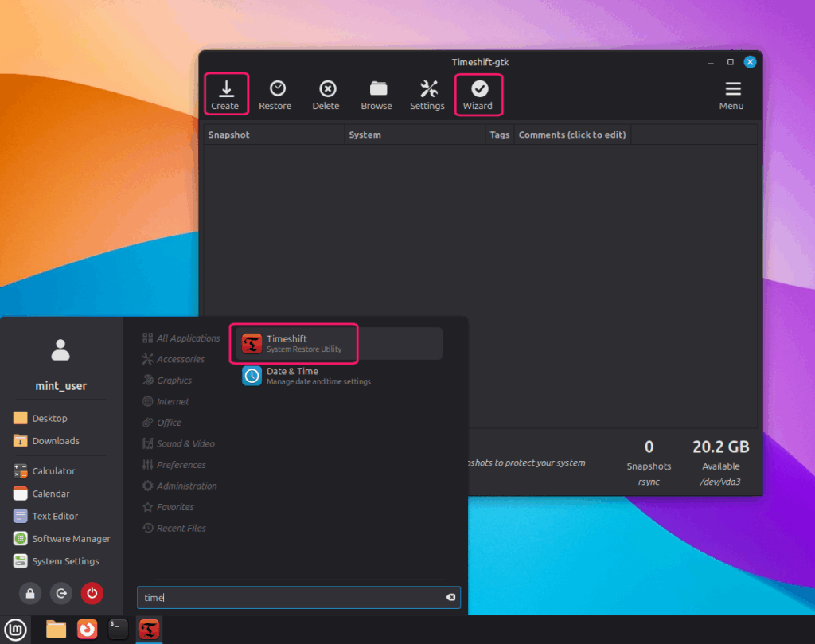Open Files from the taskbar
Image resolution: width=815 pixels, height=644 pixels.
pos(57,630)
